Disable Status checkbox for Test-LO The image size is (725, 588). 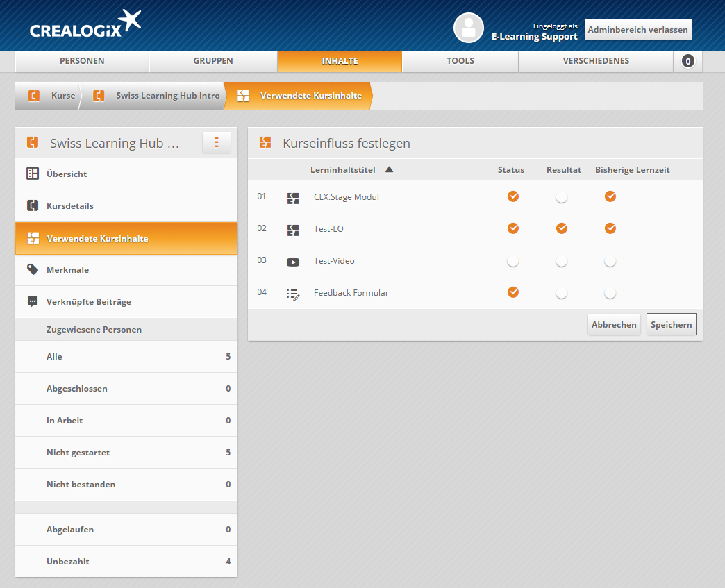pos(513,228)
